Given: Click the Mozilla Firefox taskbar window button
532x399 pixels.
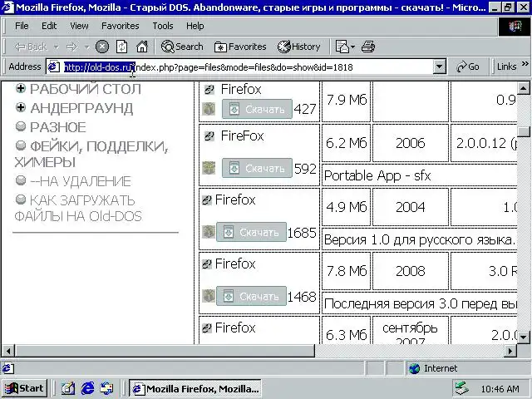Looking at the screenshot, I should pos(195,388).
